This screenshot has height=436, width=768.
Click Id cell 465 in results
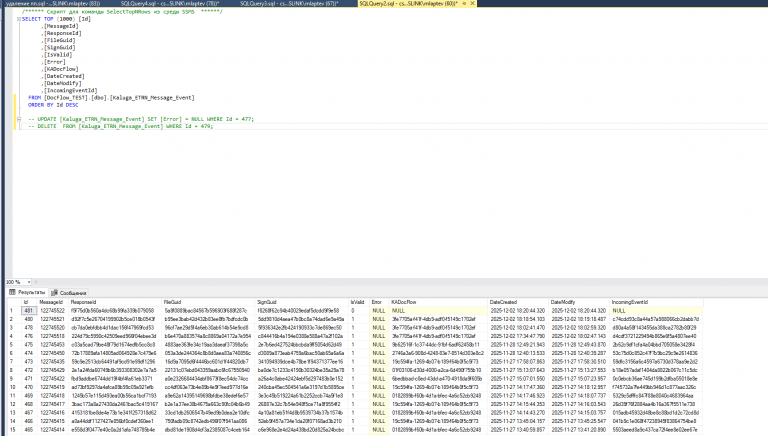29,430
